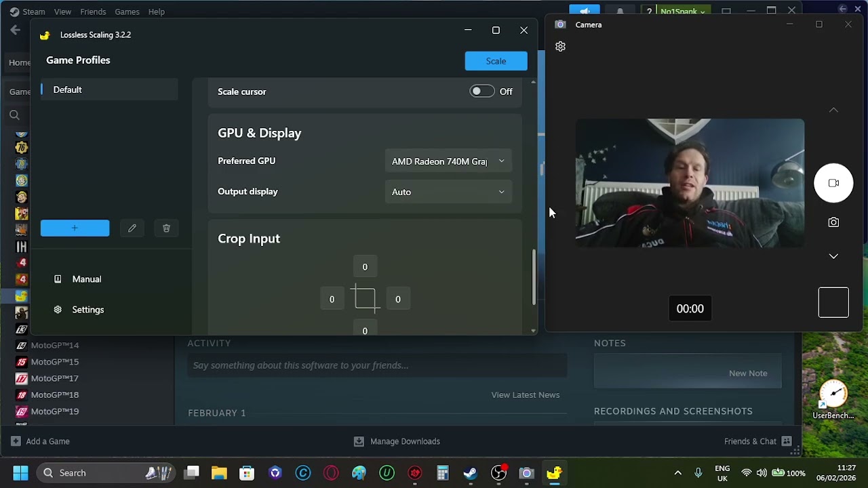
Task: Switch to Camera app on taskbar
Action: coord(527,473)
